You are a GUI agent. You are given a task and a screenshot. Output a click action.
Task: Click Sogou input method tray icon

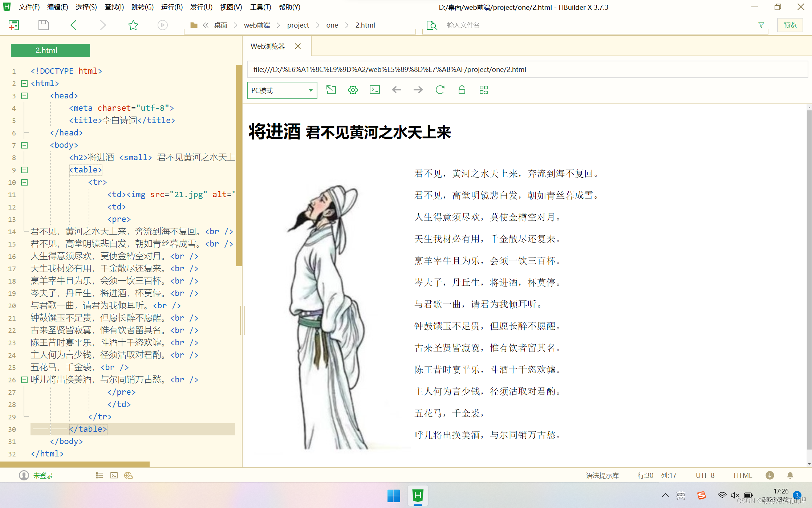click(x=702, y=495)
